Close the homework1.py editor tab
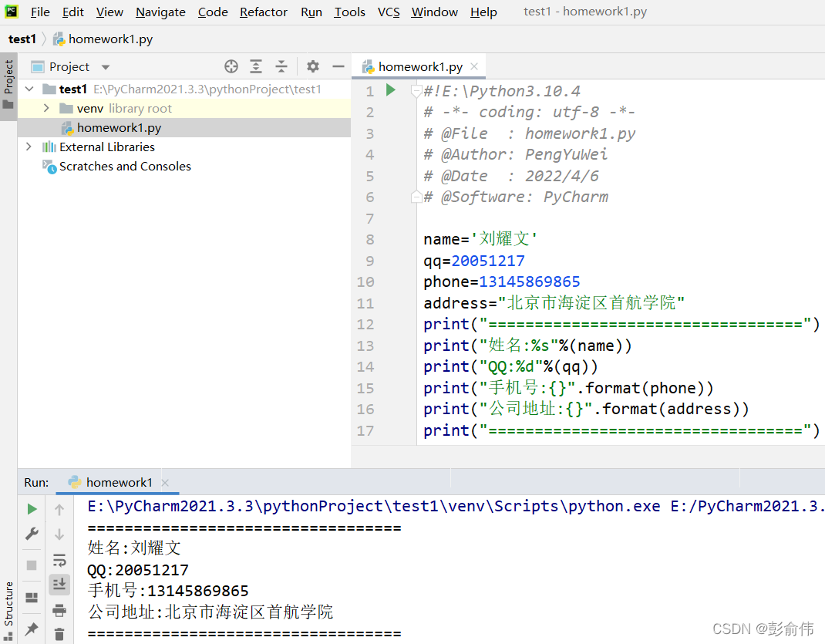This screenshot has width=825, height=644. 474,66
